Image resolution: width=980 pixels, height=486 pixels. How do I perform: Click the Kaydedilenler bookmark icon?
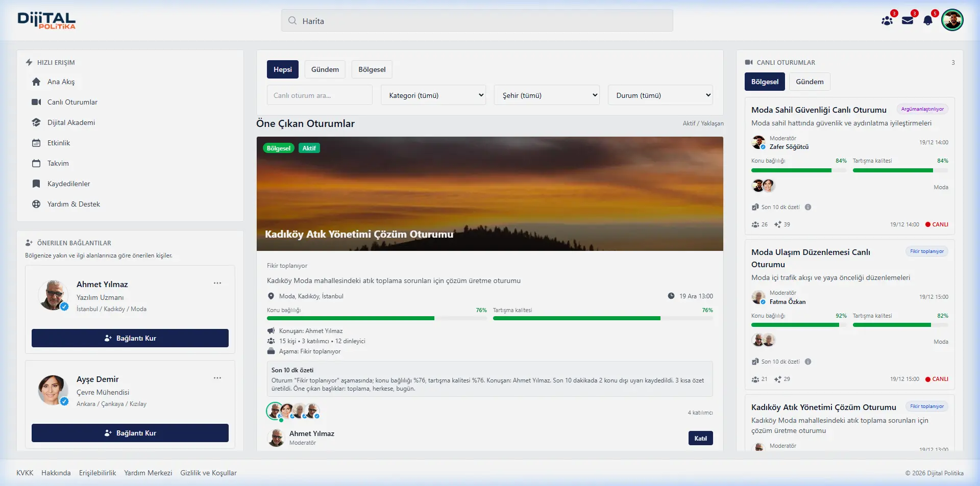click(x=36, y=184)
